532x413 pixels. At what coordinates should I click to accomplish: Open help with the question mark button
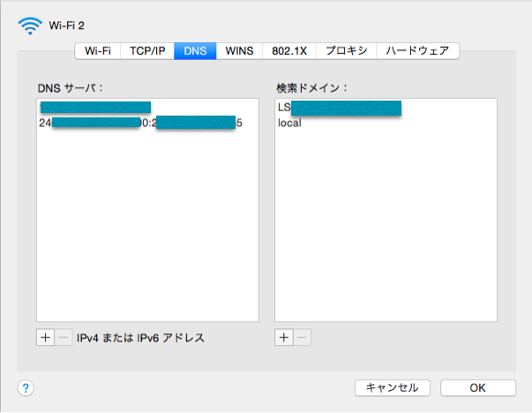(x=26, y=387)
